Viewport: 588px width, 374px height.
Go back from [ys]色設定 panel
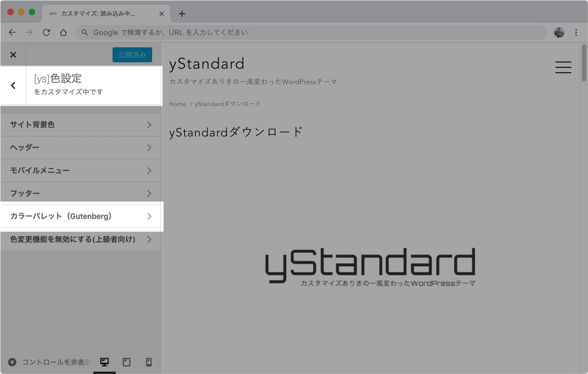[x=13, y=86]
